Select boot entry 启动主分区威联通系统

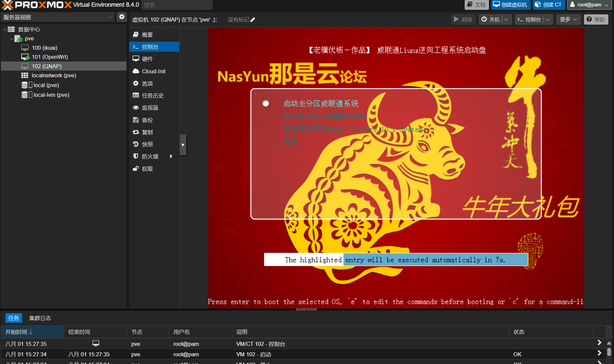coord(321,104)
